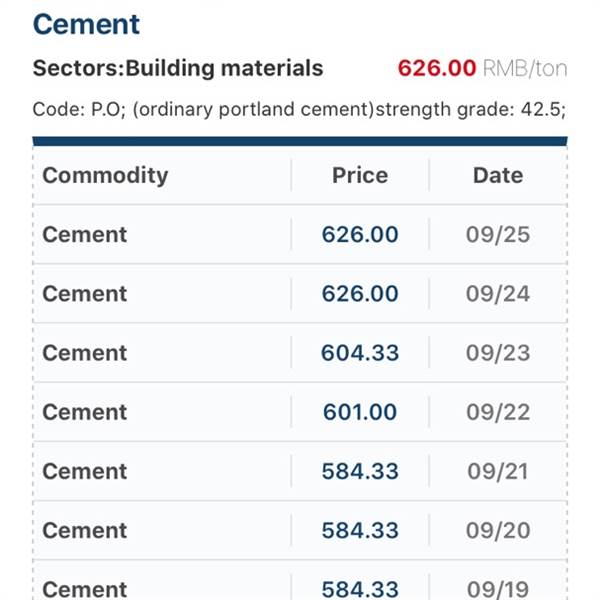Select the Price column header

[360, 175]
